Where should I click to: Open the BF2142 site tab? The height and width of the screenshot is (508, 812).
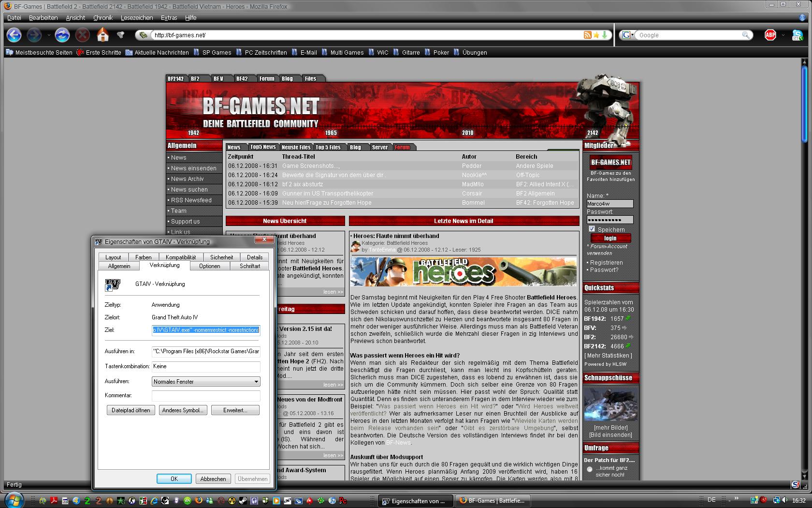pyautogui.click(x=175, y=78)
